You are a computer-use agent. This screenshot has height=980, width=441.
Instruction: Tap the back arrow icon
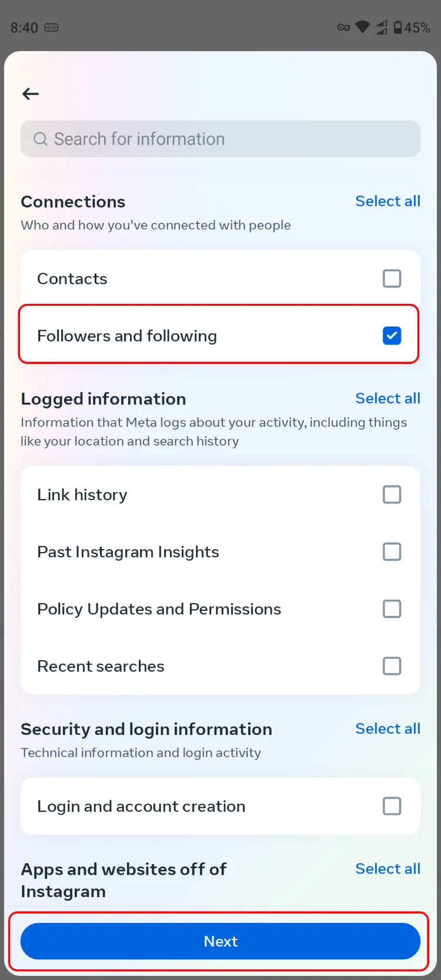pyautogui.click(x=30, y=93)
